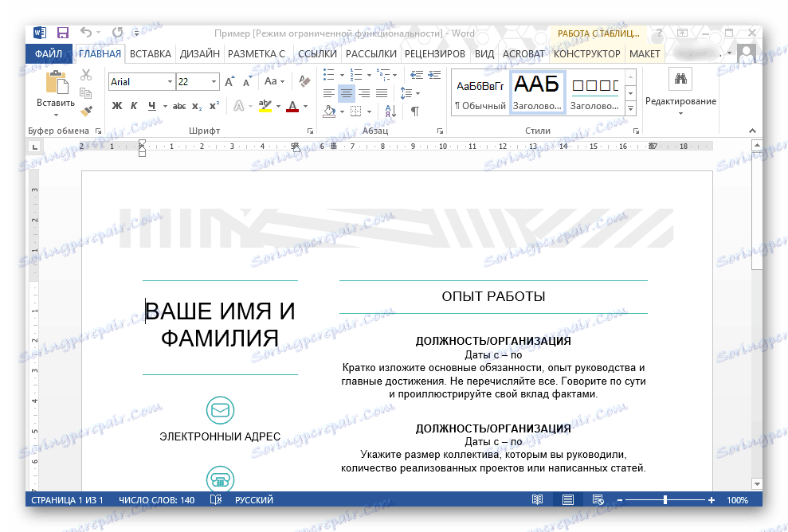Click the Save icon in quick access toolbar
This screenshot has height=532, width=788.
63,33
